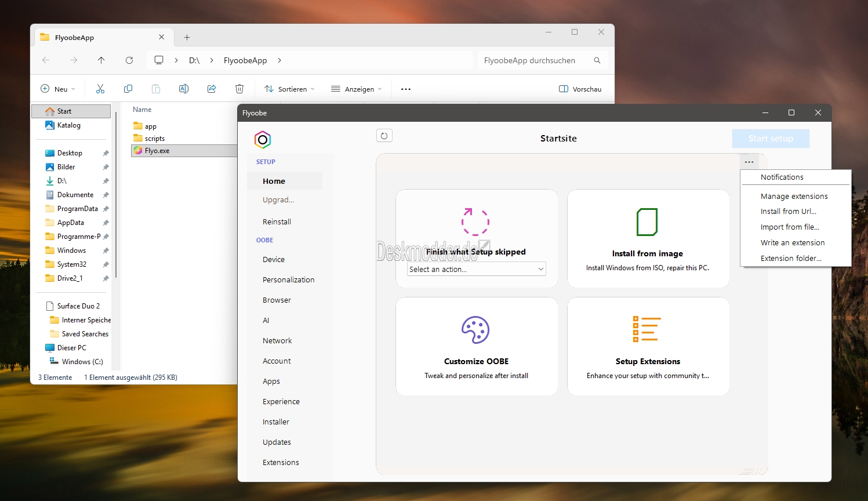The height and width of the screenshot is (501, 868).
Task: Navigate up one folder in Explorer
Action: (101, 60)
